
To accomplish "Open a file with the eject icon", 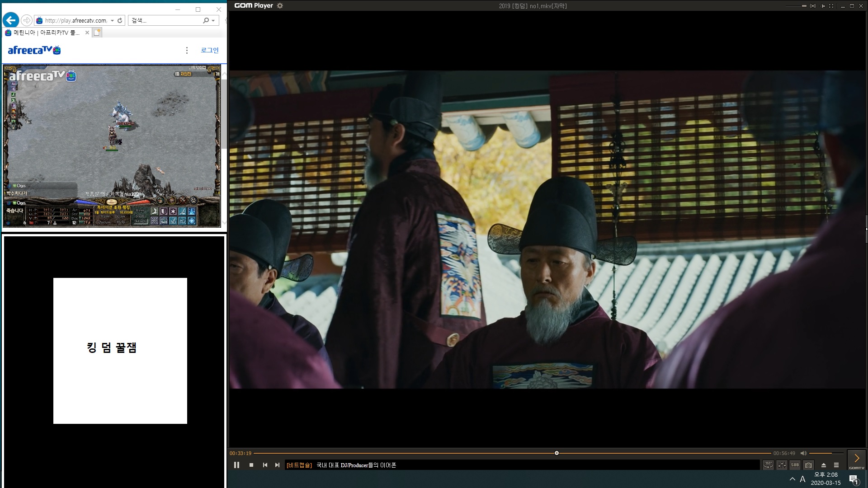I will (824, 465).
